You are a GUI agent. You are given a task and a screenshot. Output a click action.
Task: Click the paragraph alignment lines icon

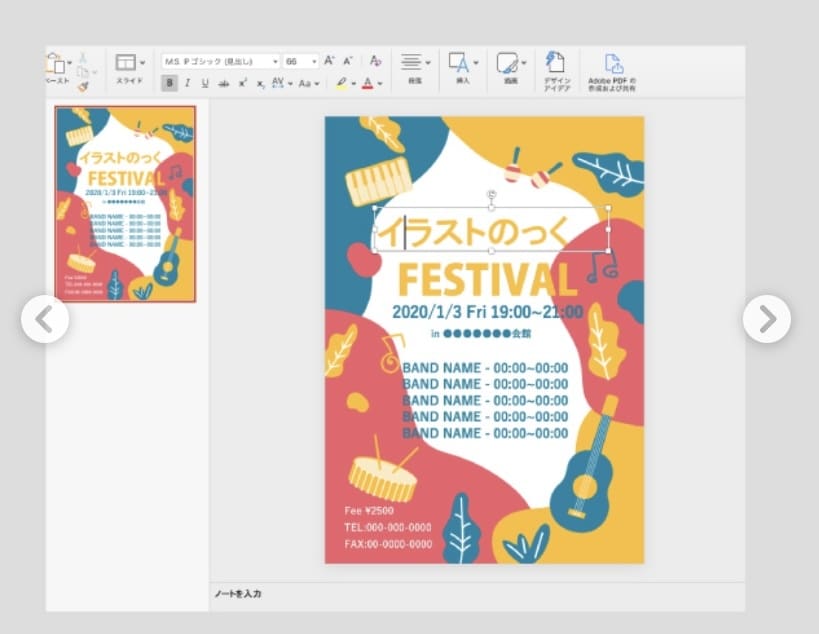[x=411, y=62]
